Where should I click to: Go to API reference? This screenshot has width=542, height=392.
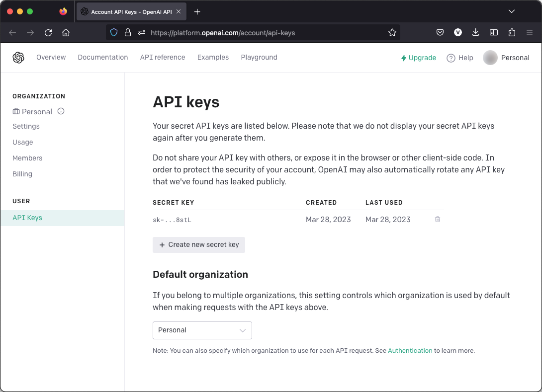[163, 57]
